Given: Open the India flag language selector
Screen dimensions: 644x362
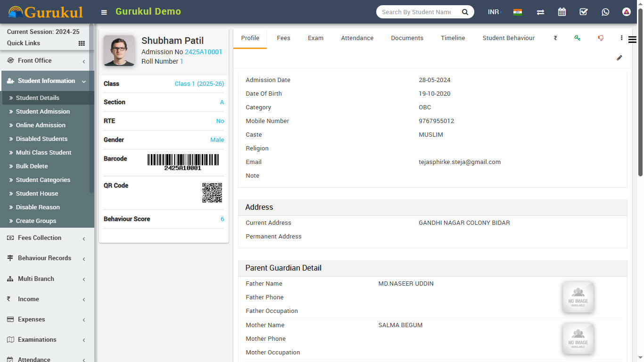Looking at the screenshot, I should pos(518,12).
